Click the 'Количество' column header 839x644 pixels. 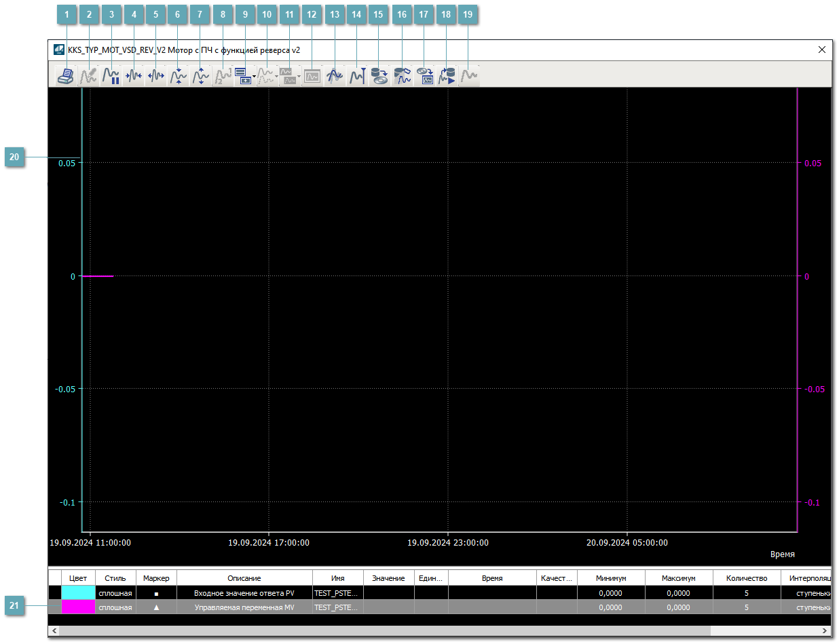[746, 578]
